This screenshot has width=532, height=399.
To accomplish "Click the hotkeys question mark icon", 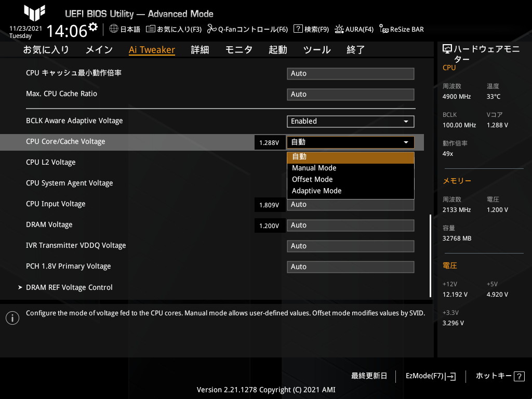I will [x=519, y=376].
